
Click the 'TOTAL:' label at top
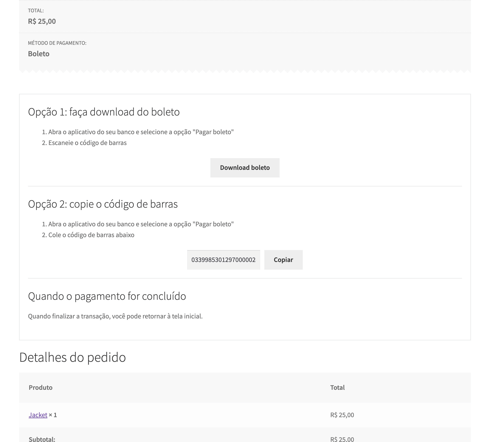click(x=36, y=11)
